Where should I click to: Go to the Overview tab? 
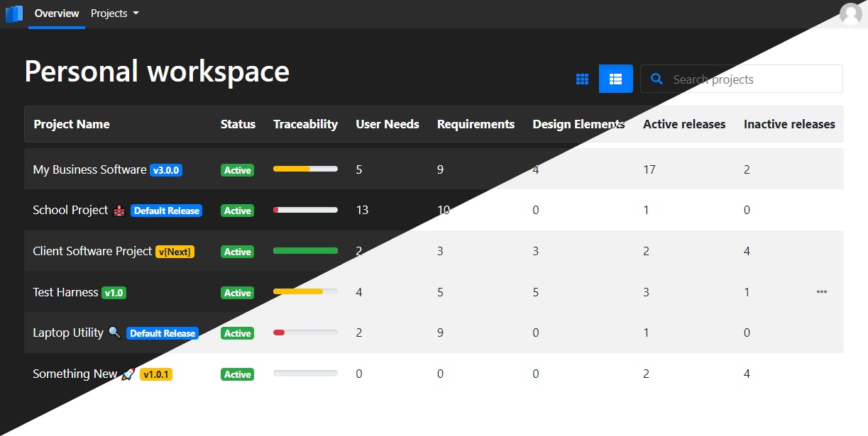57,13
